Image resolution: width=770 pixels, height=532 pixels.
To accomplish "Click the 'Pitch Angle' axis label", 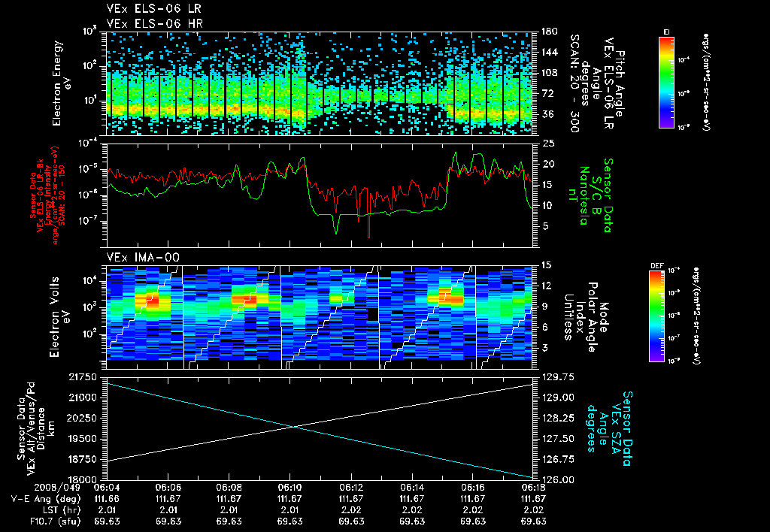I will click(620, 83).
